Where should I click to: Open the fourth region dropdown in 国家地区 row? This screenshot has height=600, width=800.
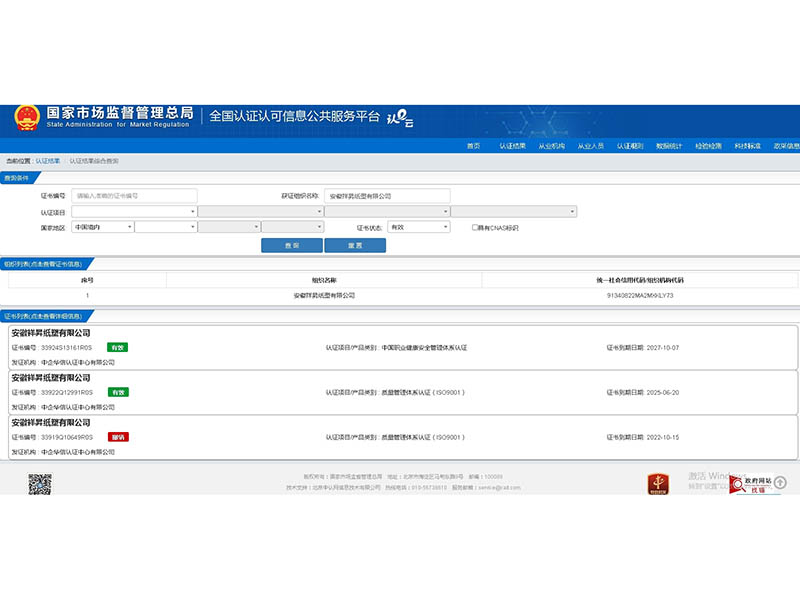click(292, 227)
